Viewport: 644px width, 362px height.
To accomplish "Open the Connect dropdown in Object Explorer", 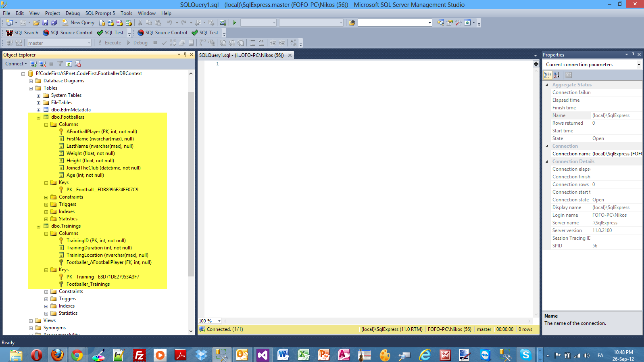I will click(16, 64).
